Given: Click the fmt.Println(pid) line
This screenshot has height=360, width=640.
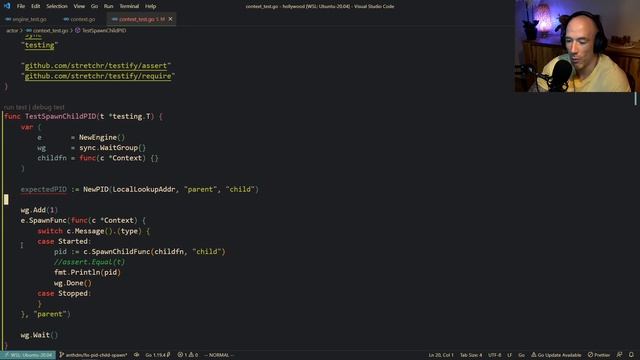Looking at the screenshot, I should 87,272.
